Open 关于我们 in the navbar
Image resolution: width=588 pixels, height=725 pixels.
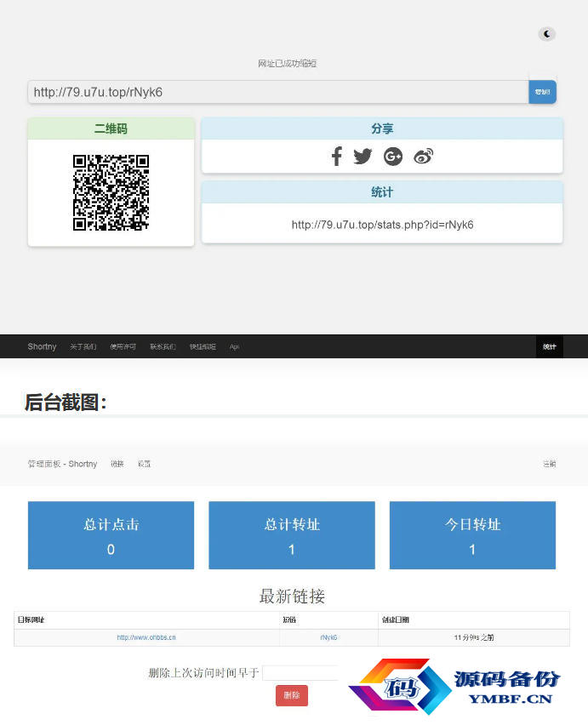(x=83, y=347)
